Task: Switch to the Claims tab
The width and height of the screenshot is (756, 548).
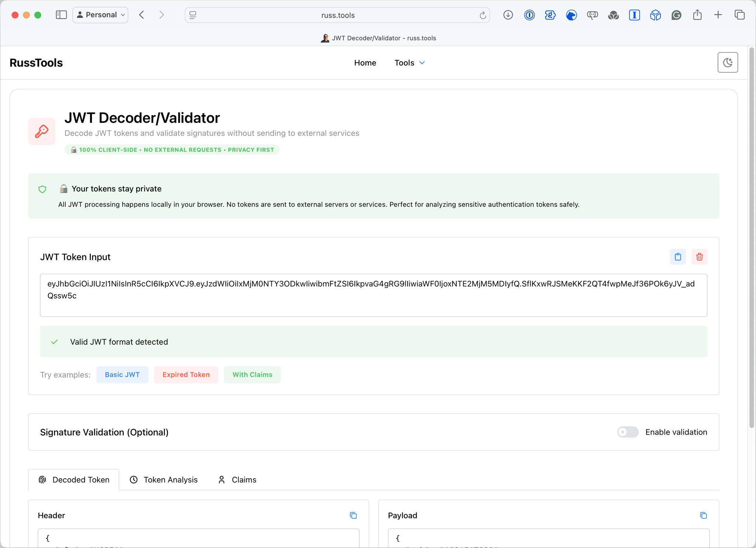Action: 237,479
